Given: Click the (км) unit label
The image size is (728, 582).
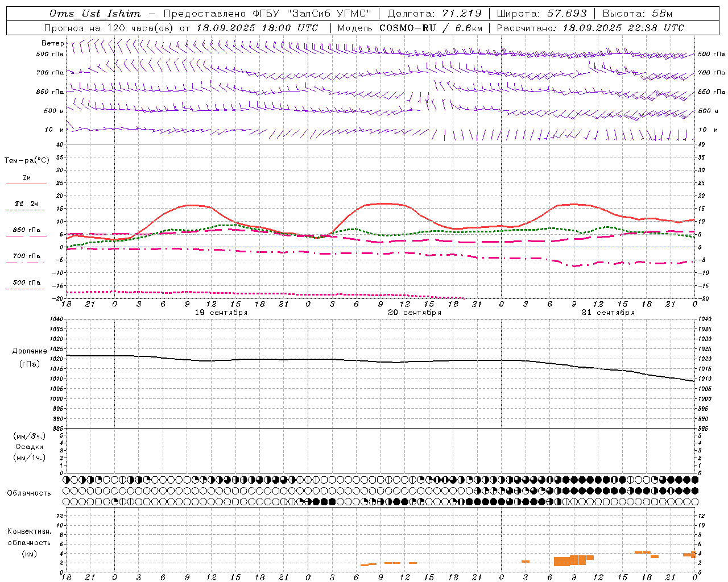Looking at the screenshot, I should tap(30, 554).
